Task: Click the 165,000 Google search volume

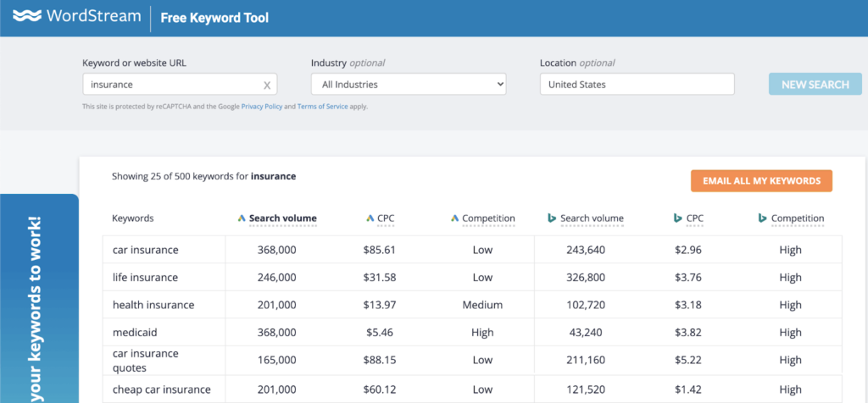Action: (277, 361)
